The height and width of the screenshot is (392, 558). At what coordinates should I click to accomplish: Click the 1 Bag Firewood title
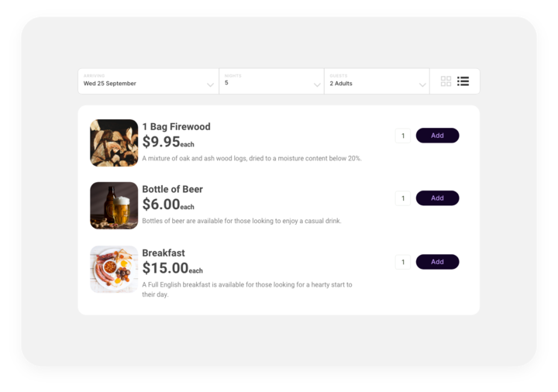(176, 127)
